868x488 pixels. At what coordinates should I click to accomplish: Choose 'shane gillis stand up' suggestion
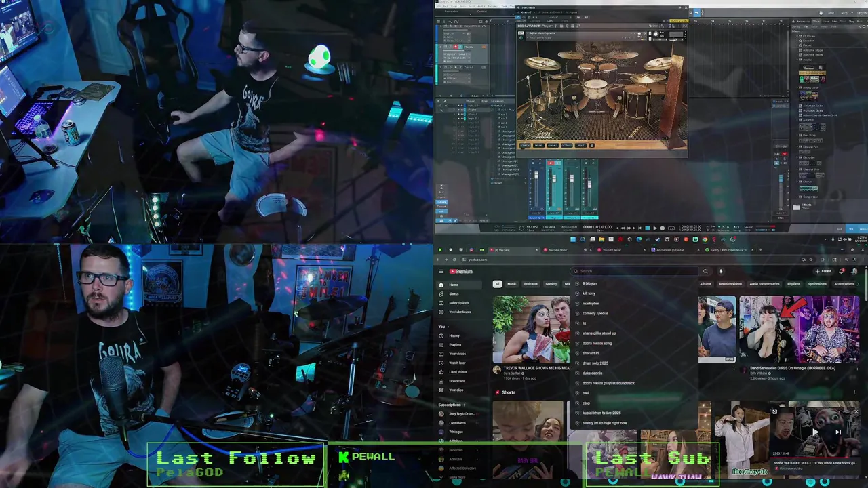599,333
